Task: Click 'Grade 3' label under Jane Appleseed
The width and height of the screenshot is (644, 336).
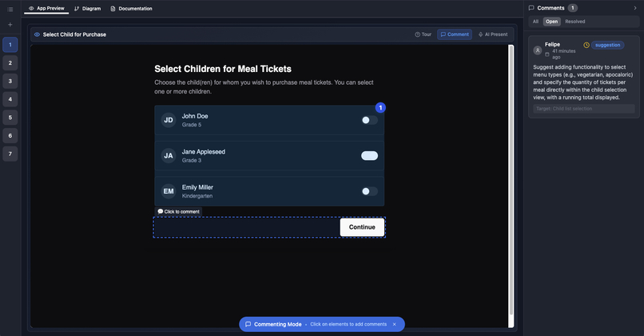Action: coord(192,160)
